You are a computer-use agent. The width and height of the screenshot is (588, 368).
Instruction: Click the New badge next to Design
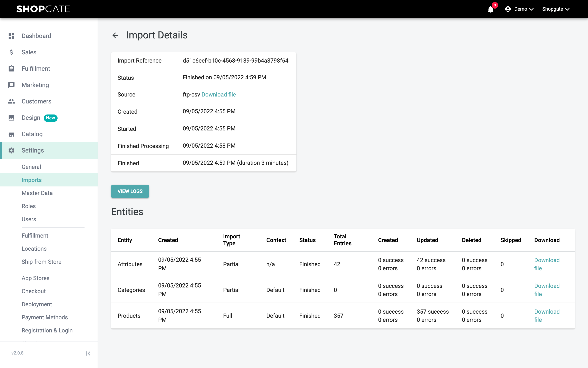[x=51, y=118]
